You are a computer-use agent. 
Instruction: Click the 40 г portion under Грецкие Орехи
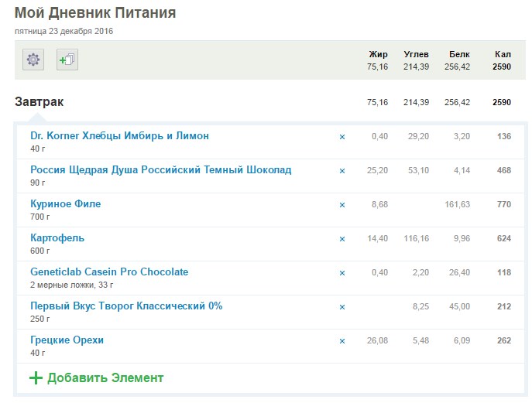tap(37, 353)
